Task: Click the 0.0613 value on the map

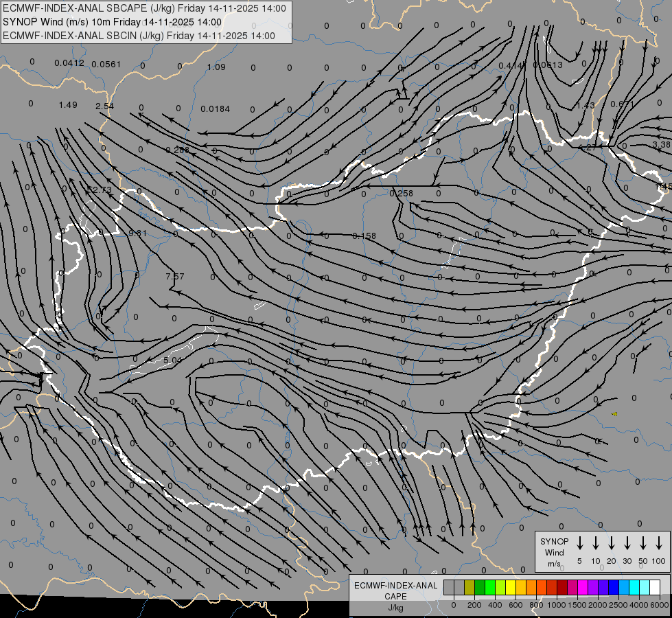Action: (x=548, y=65)
